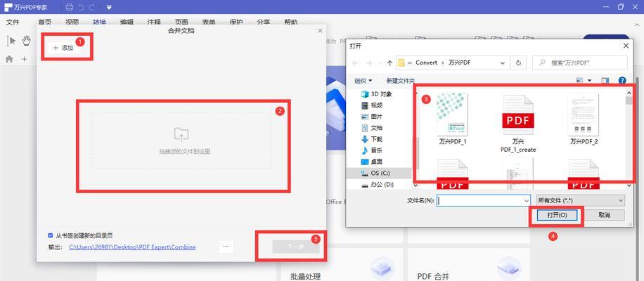Click the redo arrow in title bar
Screen dimensions: 644x281
(x=91, y=7)
